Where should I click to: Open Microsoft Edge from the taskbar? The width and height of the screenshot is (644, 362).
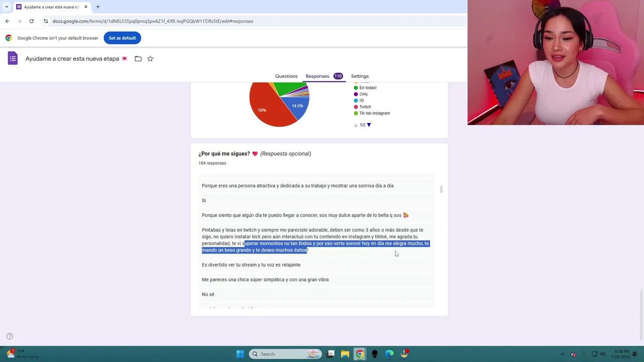389,354
